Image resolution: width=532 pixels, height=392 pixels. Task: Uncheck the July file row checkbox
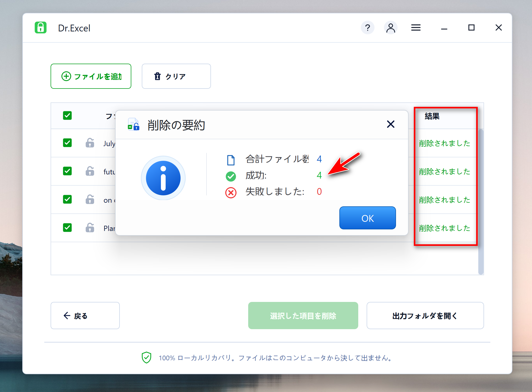point(67,143)
